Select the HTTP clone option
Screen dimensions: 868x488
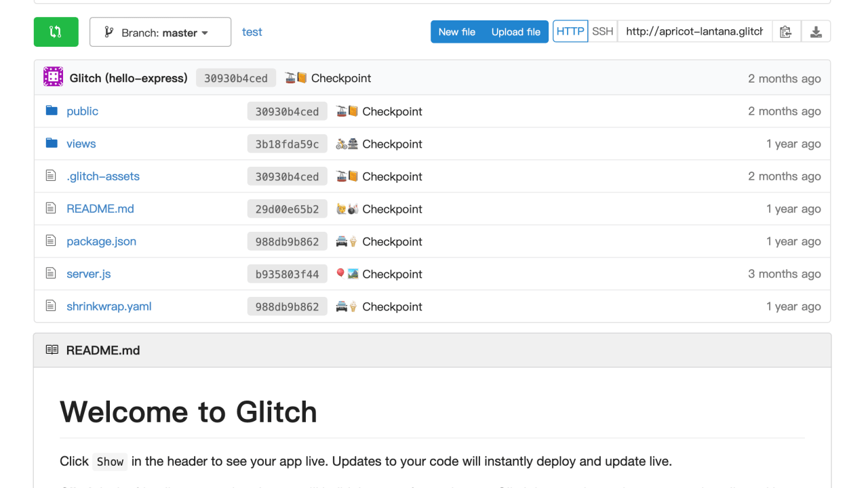(x=570, y=31)
